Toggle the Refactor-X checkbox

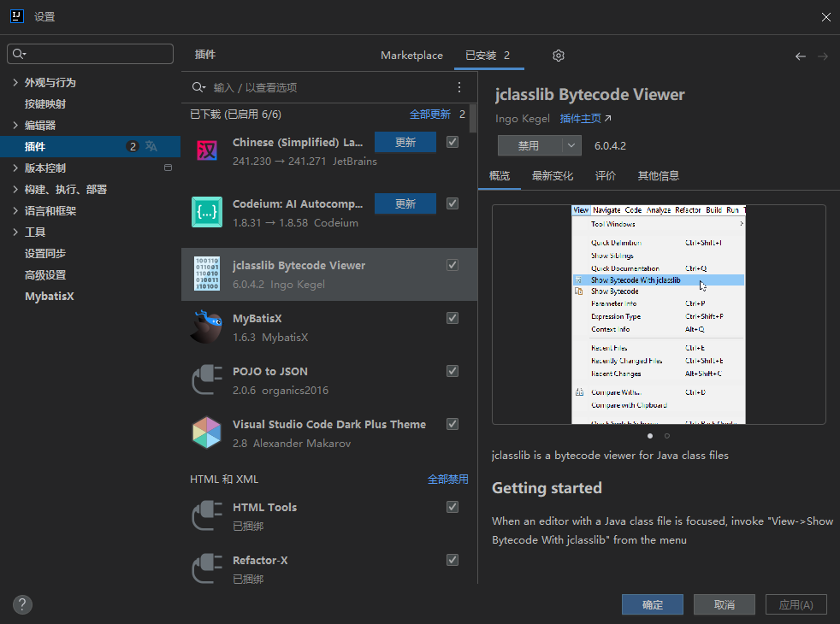453,560
